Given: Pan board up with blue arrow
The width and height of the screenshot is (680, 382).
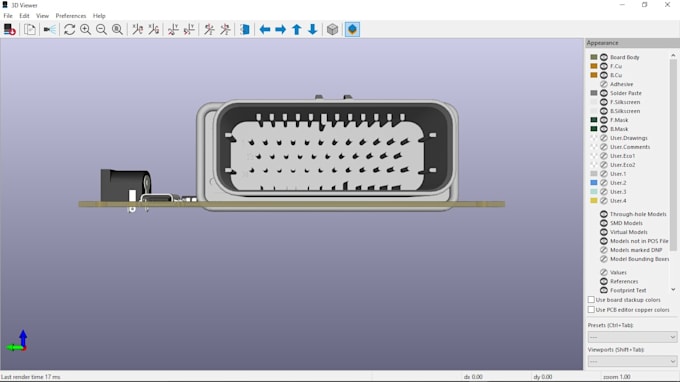Looking at the screenshot, I should [297, 29].
